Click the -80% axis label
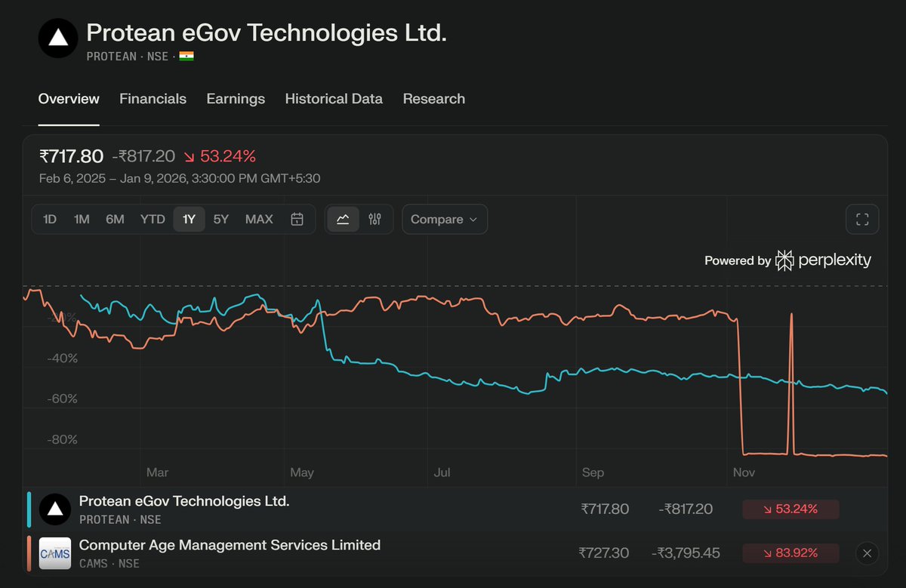906x588 pixels. click(62, 439)
